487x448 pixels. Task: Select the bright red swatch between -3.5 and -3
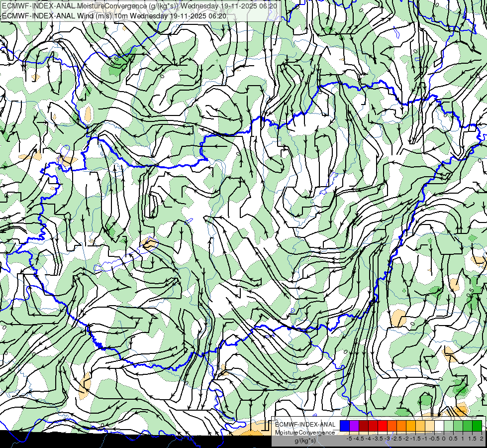pos(383,426)
